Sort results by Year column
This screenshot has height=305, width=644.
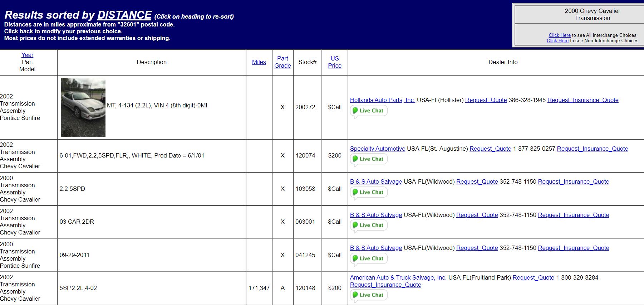[x=27, y=55]
